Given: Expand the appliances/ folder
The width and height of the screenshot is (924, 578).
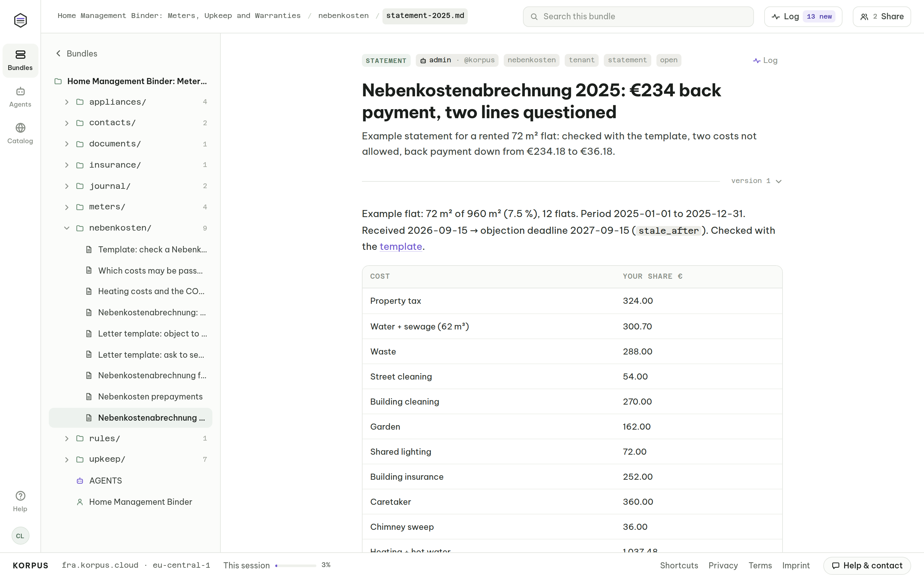Looking at the screenshot, I should tap(131, 102).
